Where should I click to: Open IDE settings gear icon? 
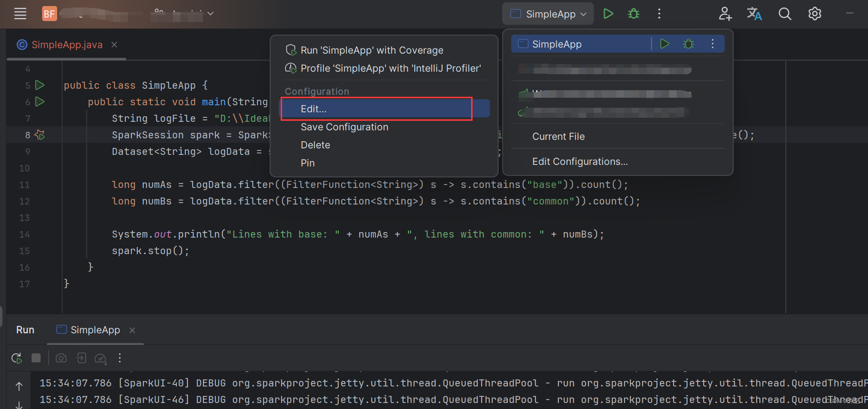pyautogui.click(x=815, y=14)
